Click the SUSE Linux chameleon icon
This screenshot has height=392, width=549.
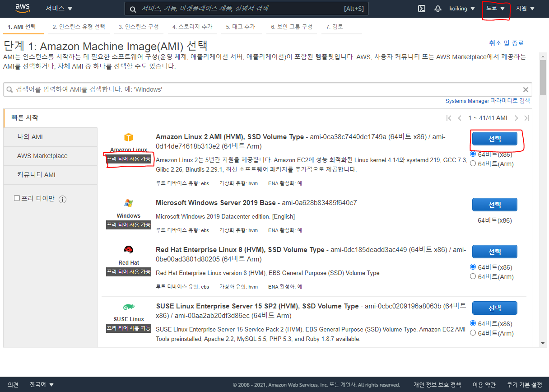pyautogui.click(x=129, y=307)
